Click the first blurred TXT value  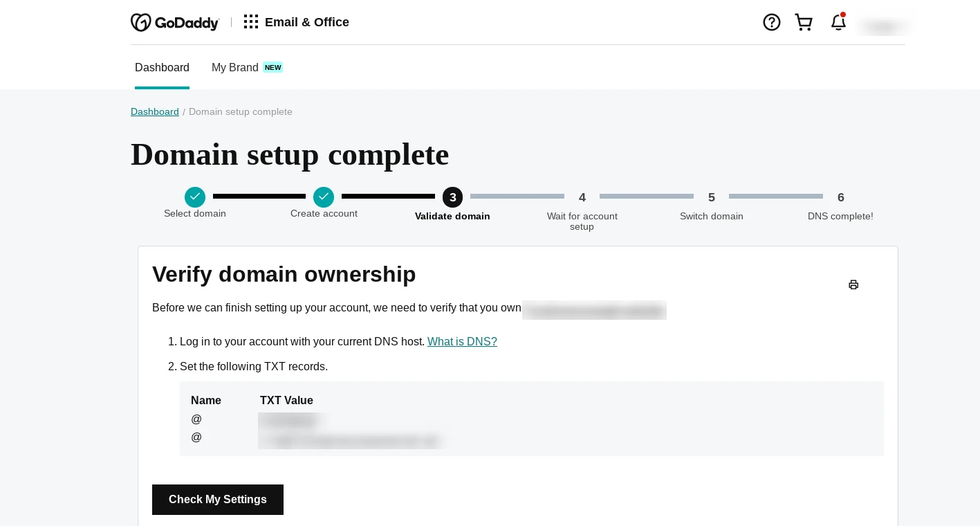[x=290, y=420]
